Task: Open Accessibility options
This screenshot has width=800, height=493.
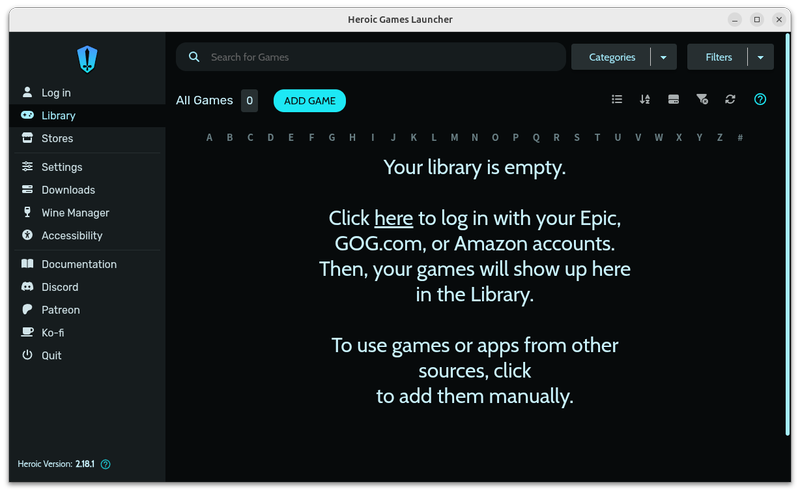Action: pyautogui.click(x=87, y=235)
